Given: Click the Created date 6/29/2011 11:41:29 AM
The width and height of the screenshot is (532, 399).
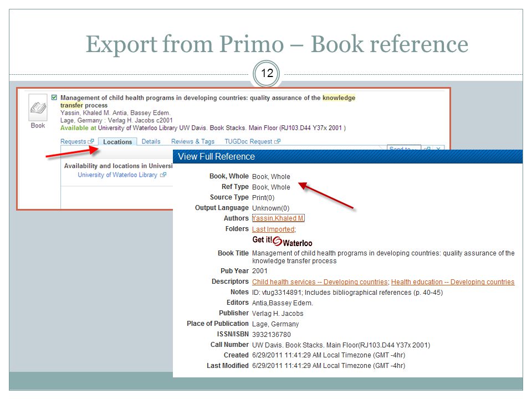Looking at the screenshot, I should [329, 355].
